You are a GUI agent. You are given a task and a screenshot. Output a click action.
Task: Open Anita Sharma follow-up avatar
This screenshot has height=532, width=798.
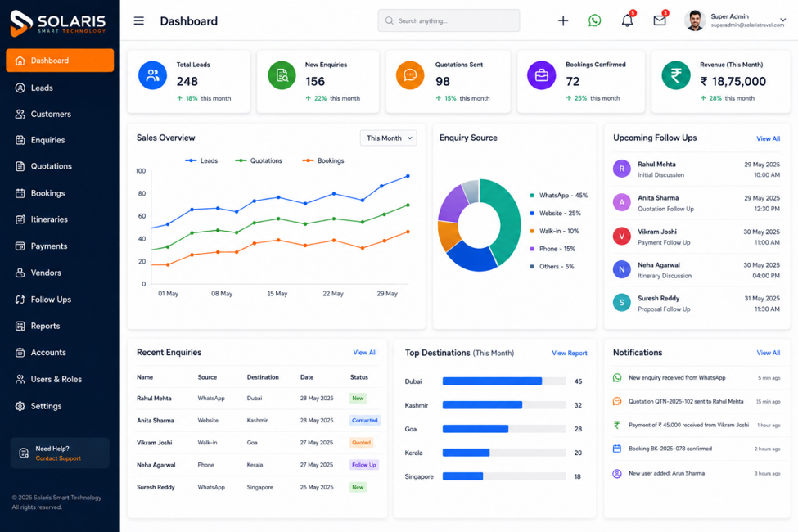pos(621,202)
